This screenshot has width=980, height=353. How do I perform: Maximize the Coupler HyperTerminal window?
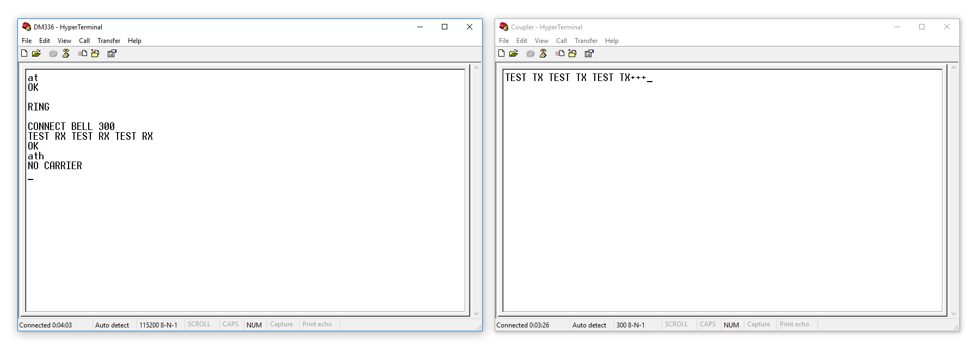click(922, 27)
